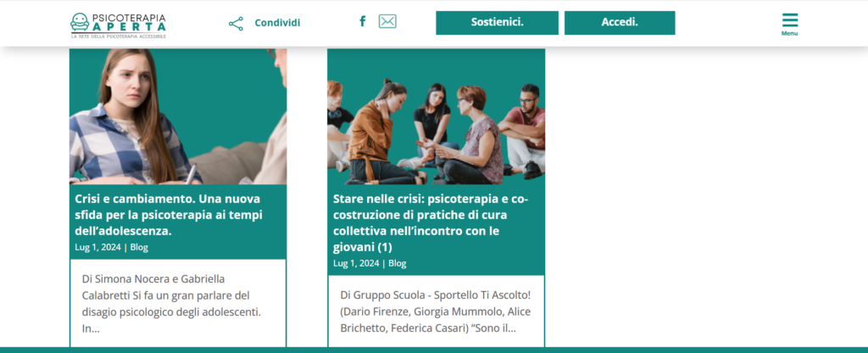
Task: Open the hamburger Menu icon
Action: (790, 20)
